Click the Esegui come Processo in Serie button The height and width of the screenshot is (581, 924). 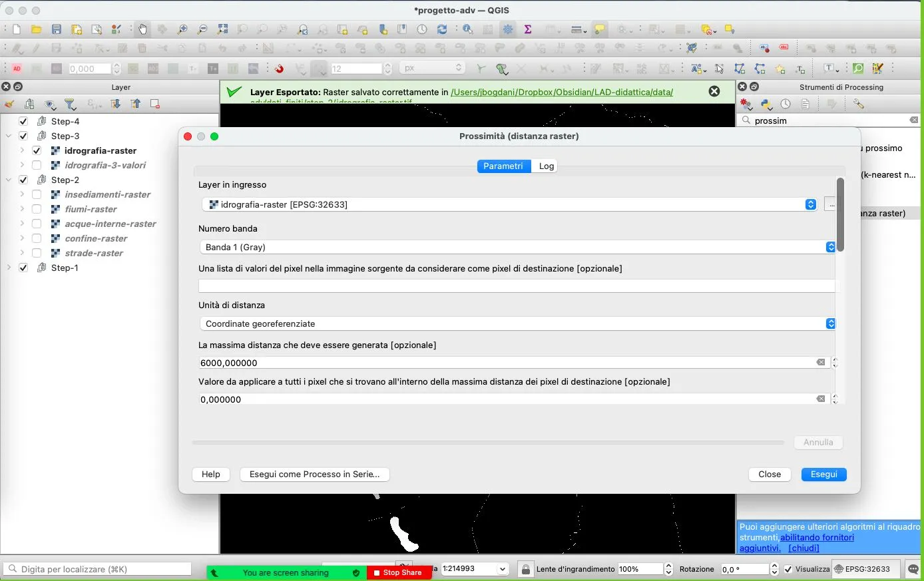tap(314, 475)
